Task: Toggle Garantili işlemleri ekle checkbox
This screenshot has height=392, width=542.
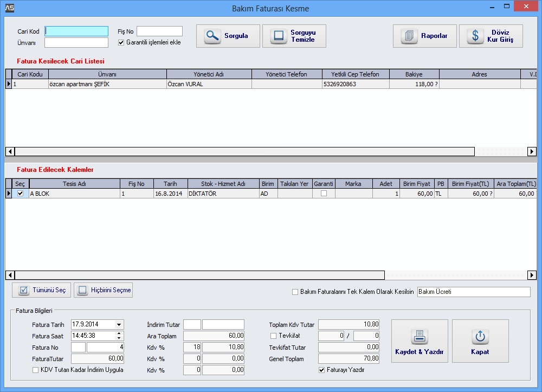Action: 121,42
